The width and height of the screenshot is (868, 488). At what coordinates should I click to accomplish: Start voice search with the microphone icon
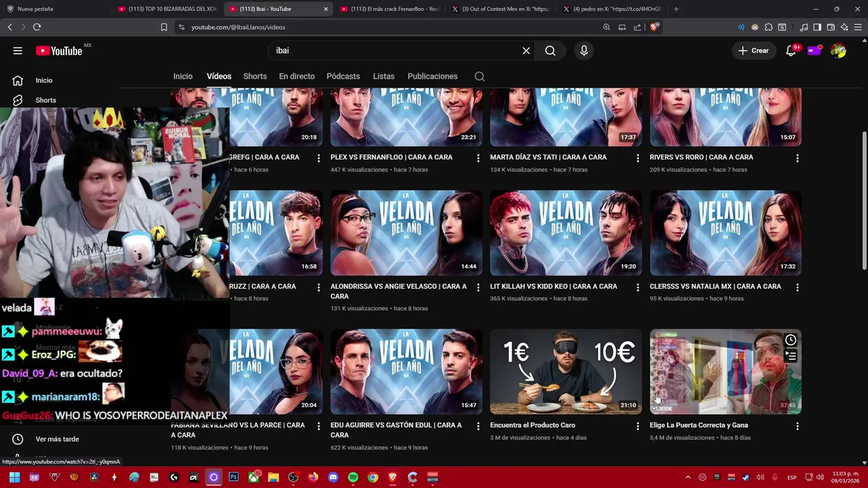pyautogui.click(x=584, y=51)
